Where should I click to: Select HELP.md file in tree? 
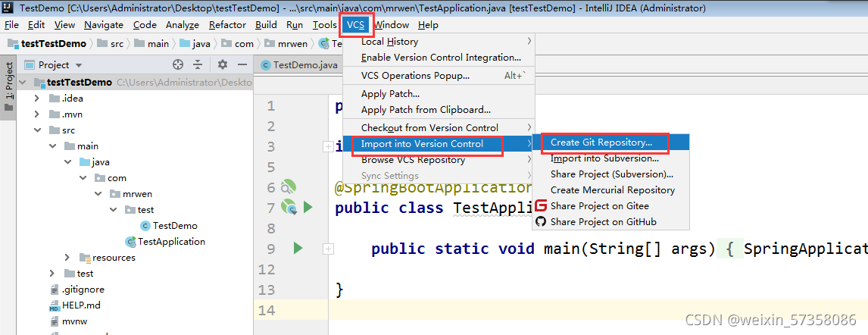(x=75, y=305)
